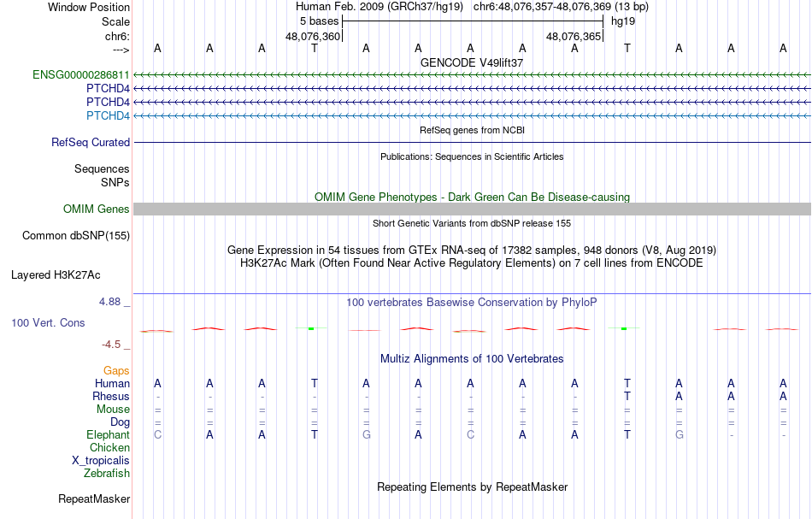Screen dimensions: 812x519
Task: Click Short Genetic Variants from dbSNP title
Action: tap(472, 223)
